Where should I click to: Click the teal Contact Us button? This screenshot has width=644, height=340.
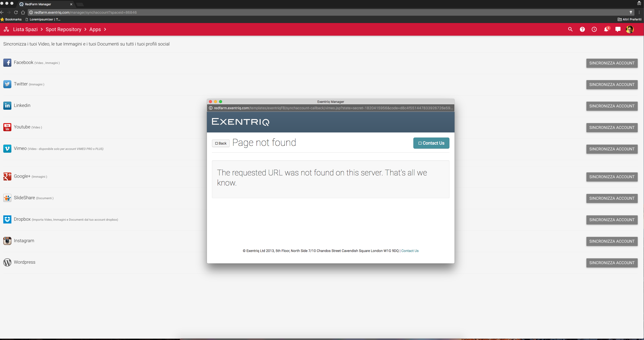coord(431,143)
